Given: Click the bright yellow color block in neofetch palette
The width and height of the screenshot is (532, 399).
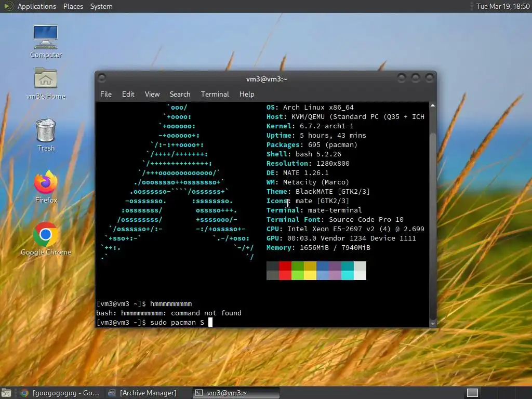Looking at the screenshot, I should coord(310,275).
